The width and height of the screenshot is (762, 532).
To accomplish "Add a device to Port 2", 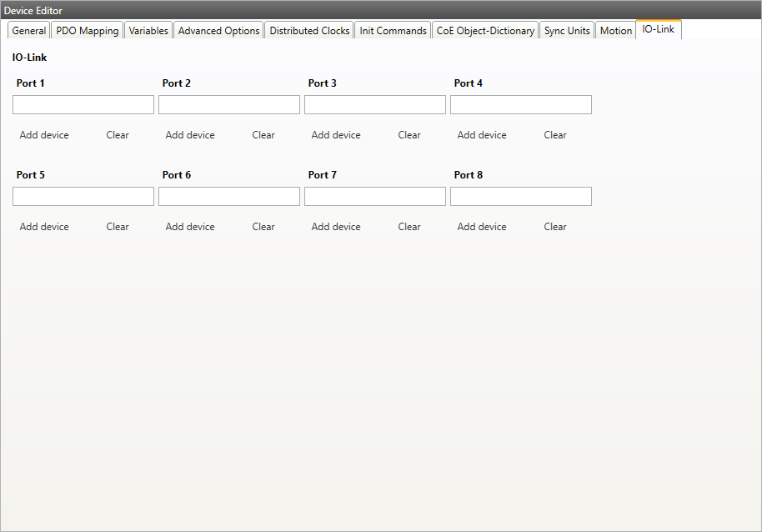I will [x=190, y=135].
